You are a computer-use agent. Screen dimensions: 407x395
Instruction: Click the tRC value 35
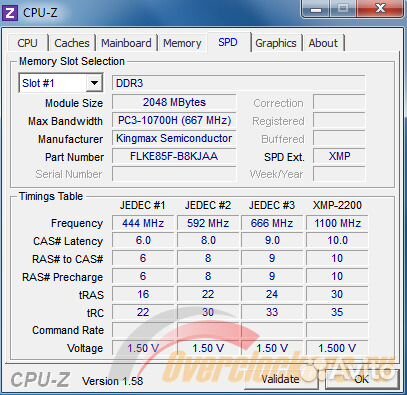coord(337,312)
